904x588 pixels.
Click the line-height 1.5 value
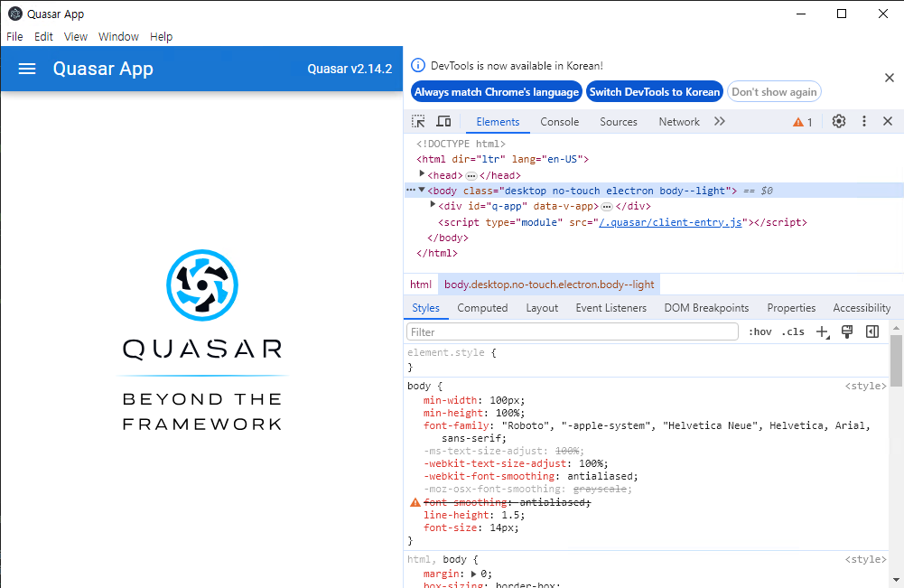point(509,515)
